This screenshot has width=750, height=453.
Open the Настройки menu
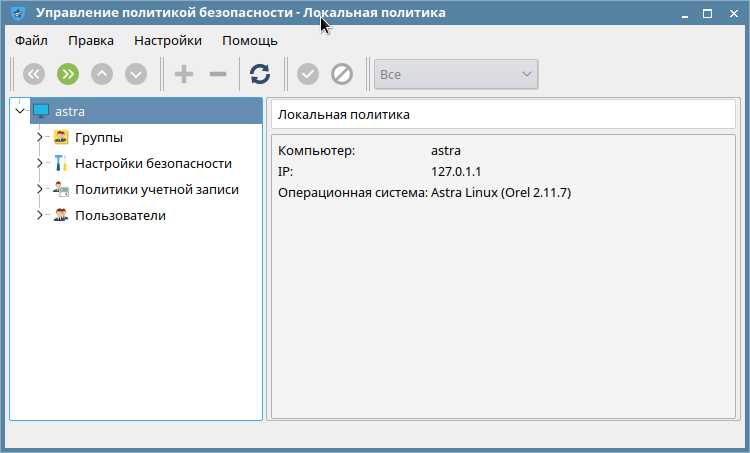point(168,41)
